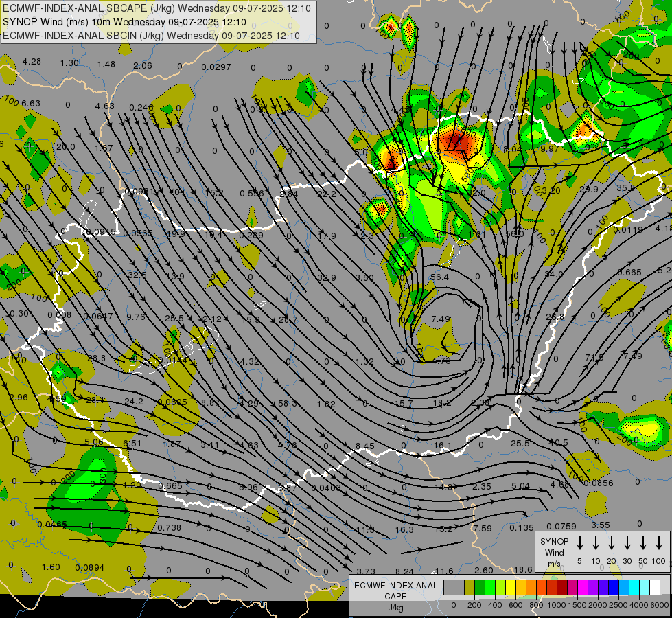Click the 10.5 map value

(x=559, y=442)
